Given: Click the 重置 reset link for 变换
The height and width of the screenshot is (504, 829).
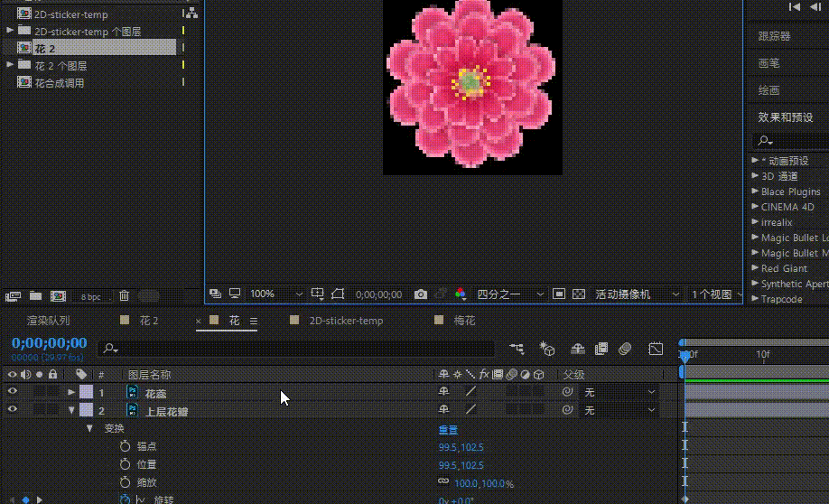Looking at the screenshot, I should click(x=448, y=430).
